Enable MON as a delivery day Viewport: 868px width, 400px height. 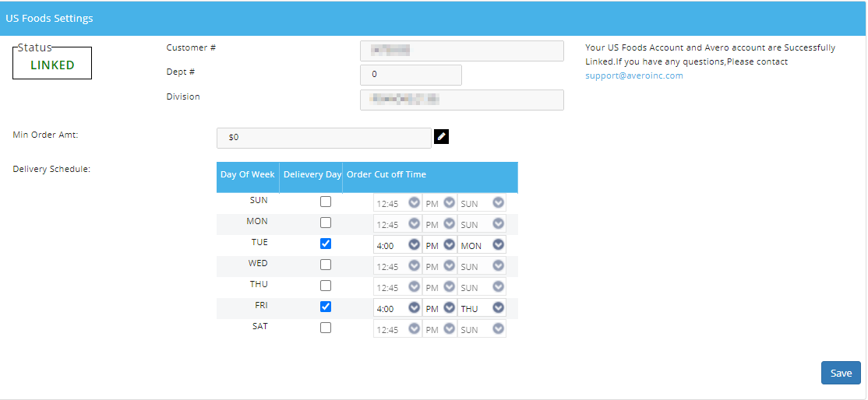click(326, 223)
